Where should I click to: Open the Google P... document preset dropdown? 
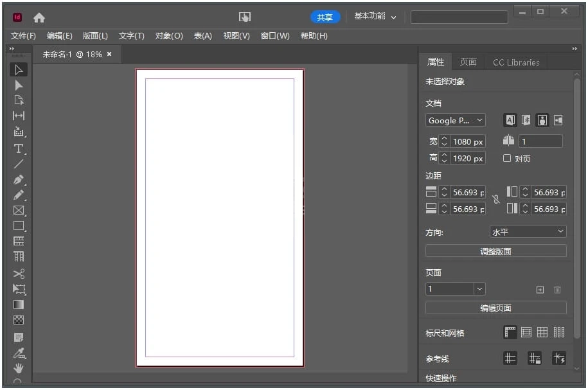click(x=455, y=120)
